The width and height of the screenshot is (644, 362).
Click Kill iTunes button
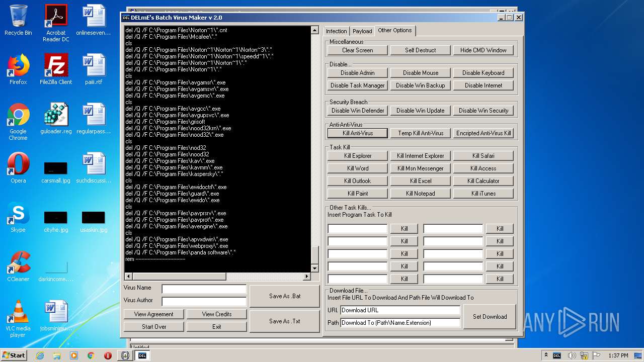click(x=484, y=194)
